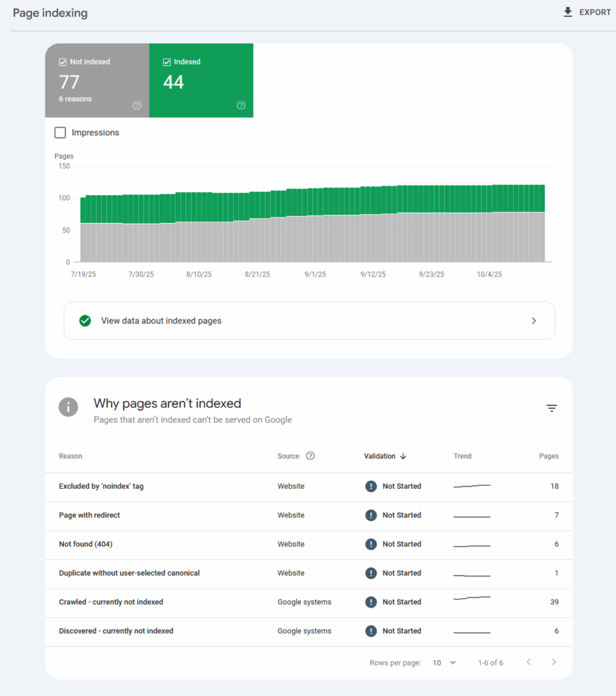Click info icon beside Why pages aren't indexed
The height and width of the screenshot is (696, 616).
[68, 407]
